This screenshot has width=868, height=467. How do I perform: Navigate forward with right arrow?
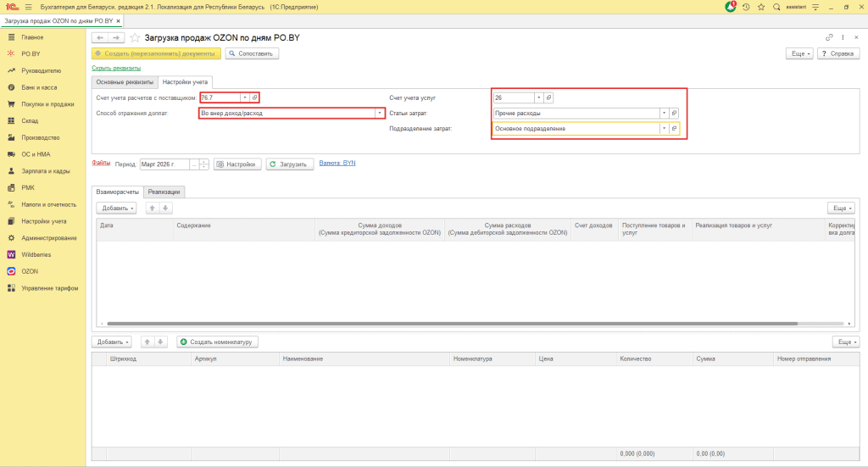[116, 37]
